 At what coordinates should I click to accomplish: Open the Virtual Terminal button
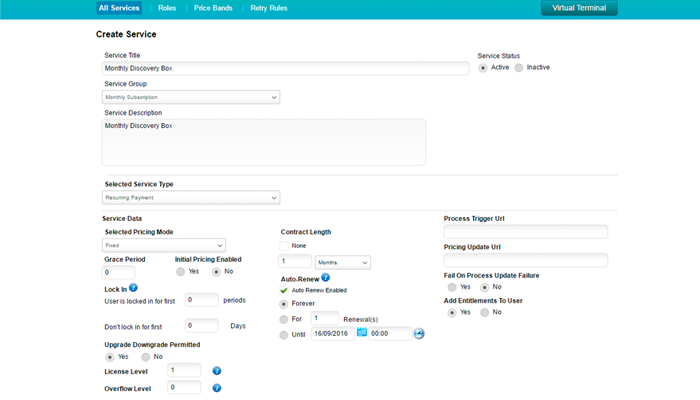click(x=579, y=8)
